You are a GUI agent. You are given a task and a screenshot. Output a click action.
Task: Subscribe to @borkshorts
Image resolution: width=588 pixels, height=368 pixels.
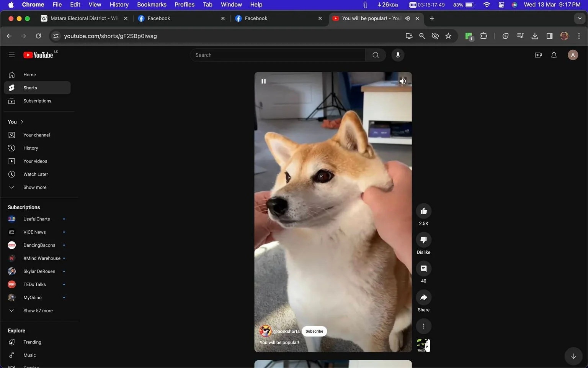tap(314, 332)
